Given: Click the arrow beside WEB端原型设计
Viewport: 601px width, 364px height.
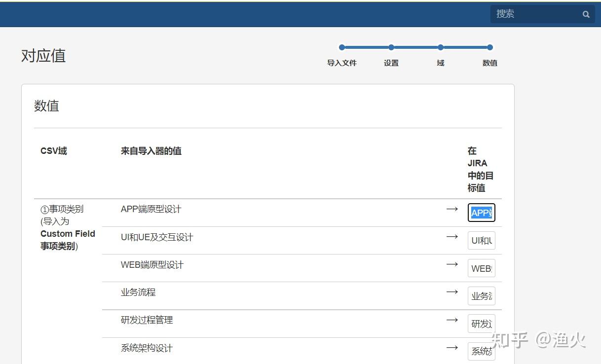Looking at the screenshot, I should click(x=452, y=264).
